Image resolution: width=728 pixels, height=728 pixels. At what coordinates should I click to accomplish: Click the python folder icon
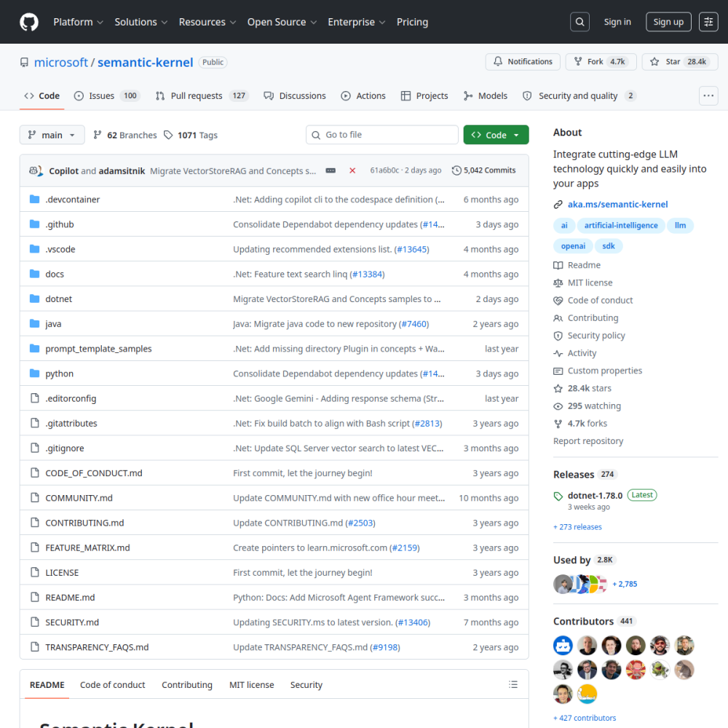[34, 373]
